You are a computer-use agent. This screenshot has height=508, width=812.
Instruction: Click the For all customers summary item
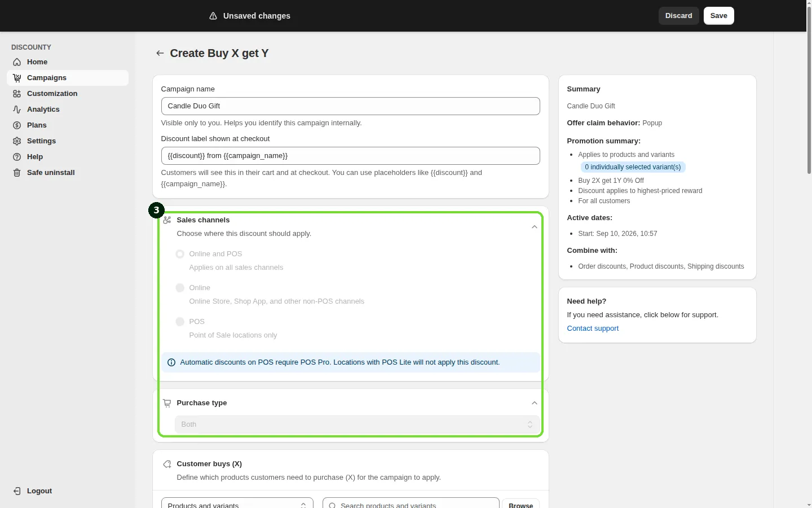(604, 201)
